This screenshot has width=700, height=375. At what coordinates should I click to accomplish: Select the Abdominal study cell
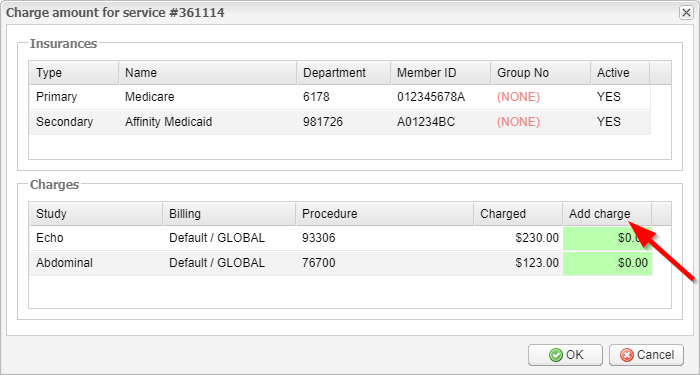[x=96, y=263]
